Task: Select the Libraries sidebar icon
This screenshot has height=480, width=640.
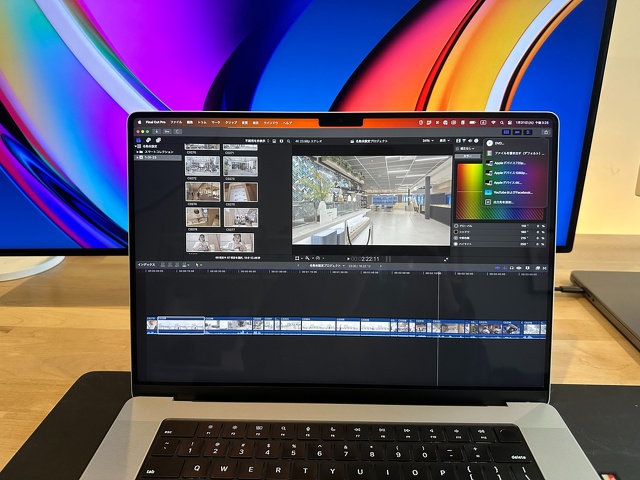Action: coord(139,140)
